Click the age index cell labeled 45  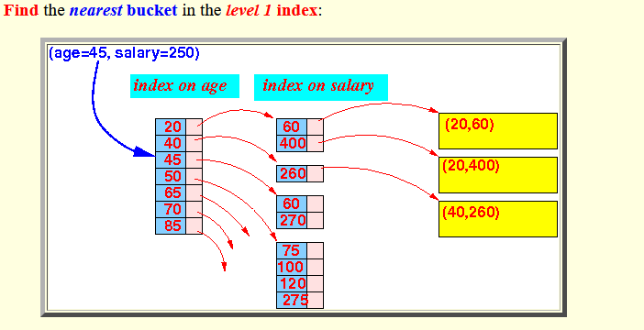[x=171, y=159]
